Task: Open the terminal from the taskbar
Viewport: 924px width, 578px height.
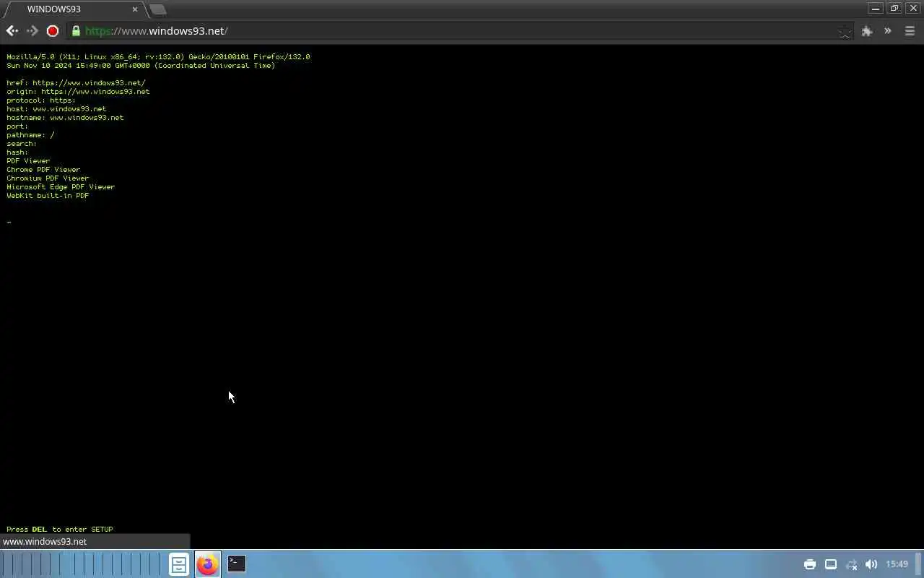Action: click(237, 564)
